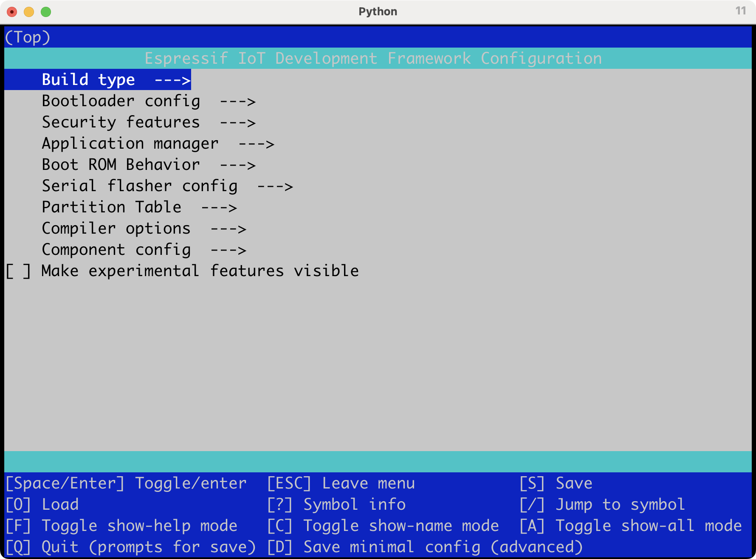Screen dimensions: 756x559
Task: Click the (Top) menu path label
Action: (28, 37)
